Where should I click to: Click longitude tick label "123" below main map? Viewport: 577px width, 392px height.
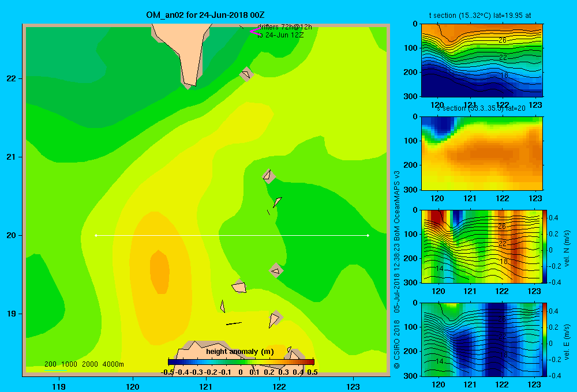[353, 386]
